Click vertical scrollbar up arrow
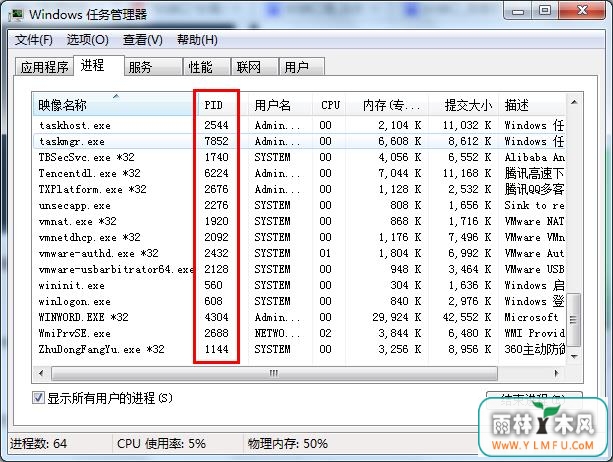 pos(574,102)
